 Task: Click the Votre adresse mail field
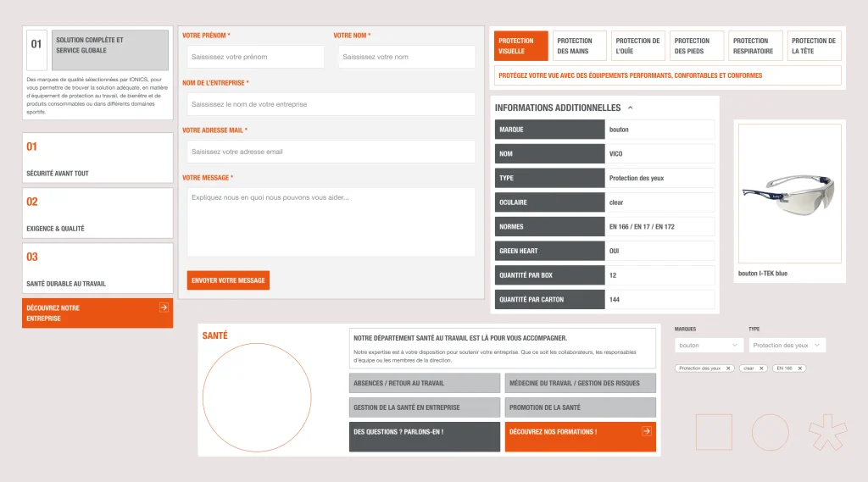pyautogui.click(x=331, y=152)
